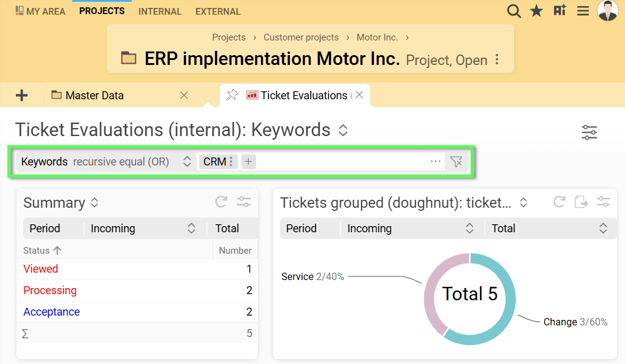Open the search magnifier icon
Image resolution: width=625 pixels, height=364 pixels.
click(513, 11)
